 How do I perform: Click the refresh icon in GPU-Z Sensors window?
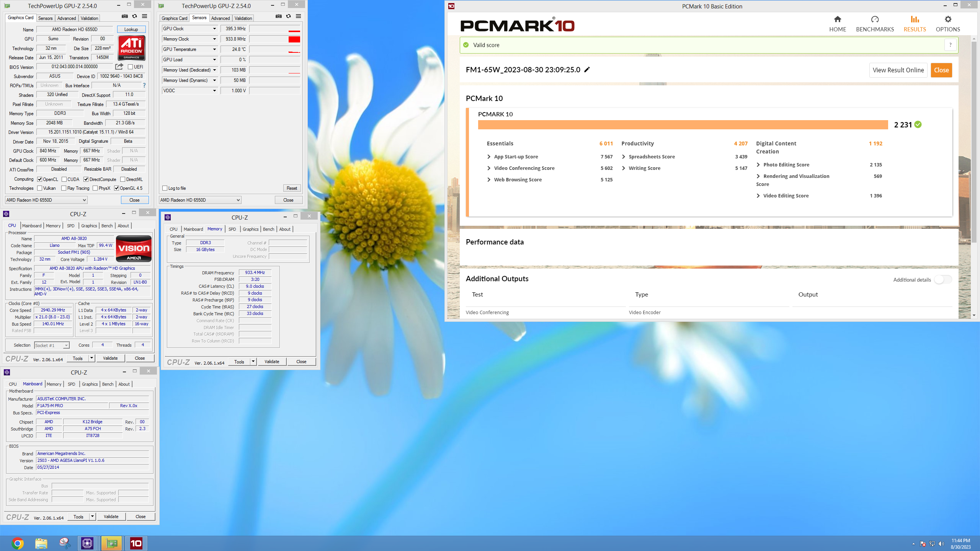click(289, 16)
